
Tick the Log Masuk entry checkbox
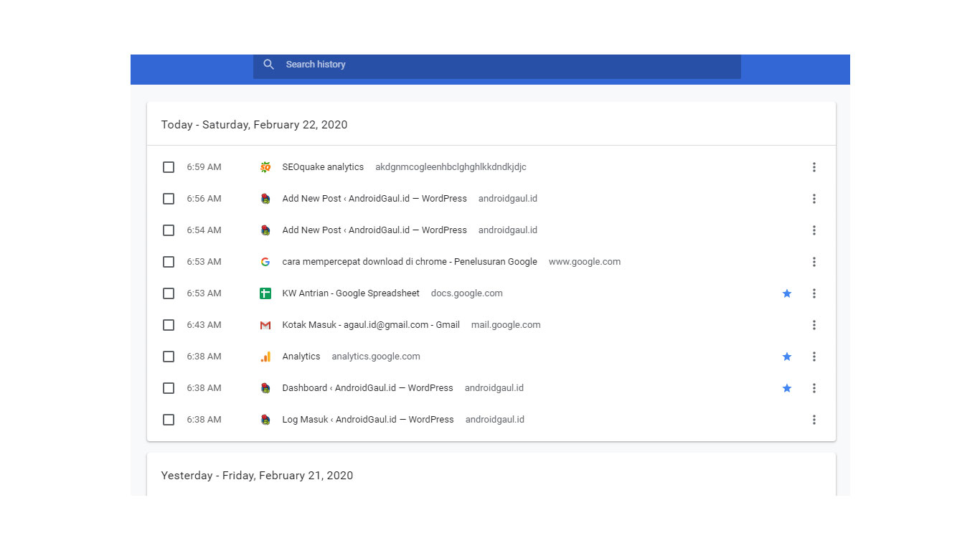pyautogui.click(x=169, y=420)
